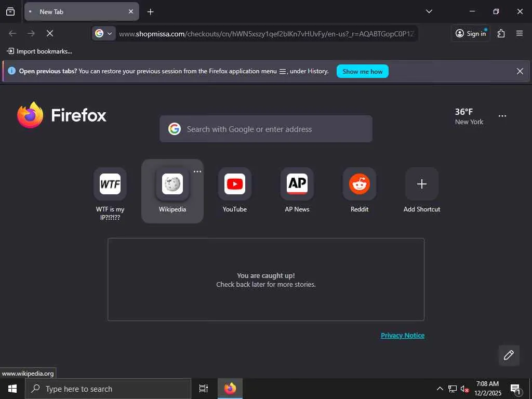Expand the list all tabs chevron
Screen dimensions: 532x399
[429, 11]
